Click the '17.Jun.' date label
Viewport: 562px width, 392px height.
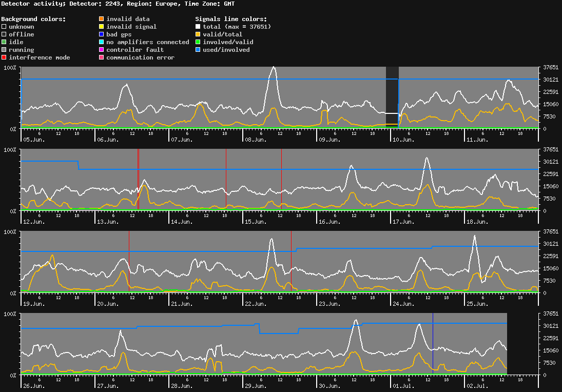pyautogui.click(x=403, y=222)
